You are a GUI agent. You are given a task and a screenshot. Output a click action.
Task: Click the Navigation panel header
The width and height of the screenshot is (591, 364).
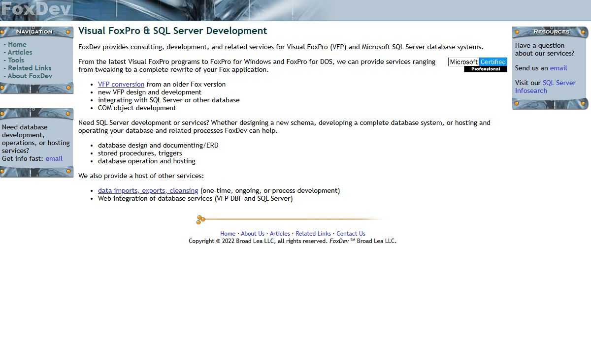click(x=36, y=32)
